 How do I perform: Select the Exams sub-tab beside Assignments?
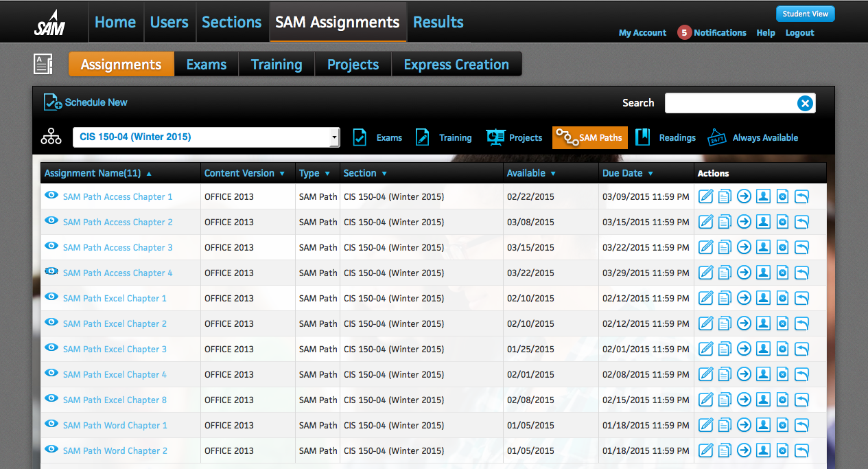tap(207, 65)
